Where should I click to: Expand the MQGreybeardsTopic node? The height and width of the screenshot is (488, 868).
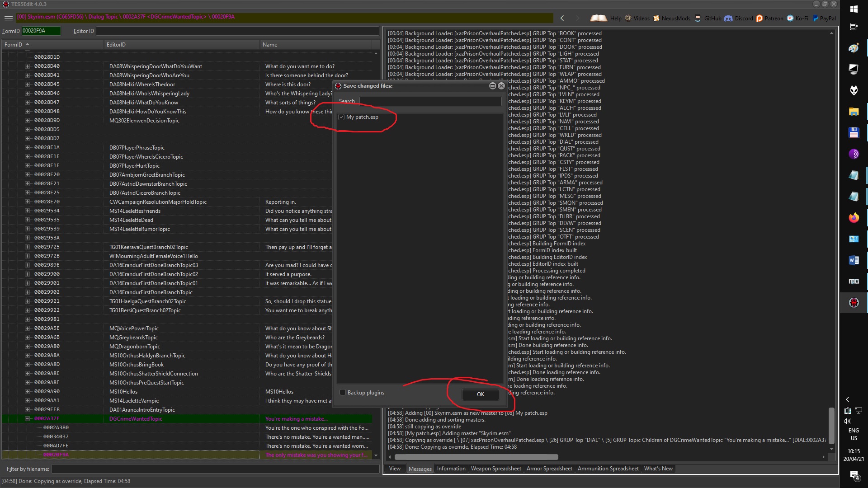point(27,338)
